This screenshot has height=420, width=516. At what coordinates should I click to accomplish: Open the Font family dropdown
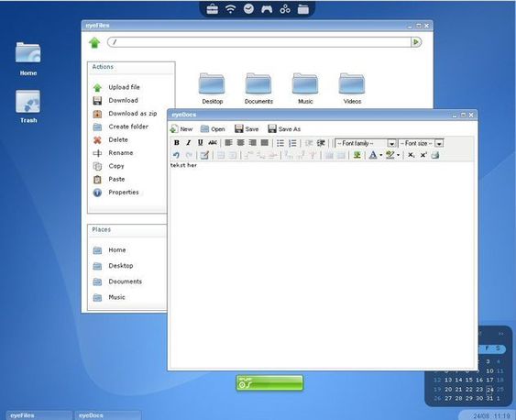tap(366, 143)
